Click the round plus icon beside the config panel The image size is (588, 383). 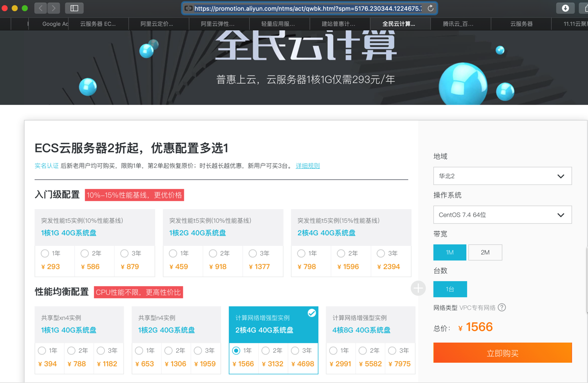click(418, 288)
